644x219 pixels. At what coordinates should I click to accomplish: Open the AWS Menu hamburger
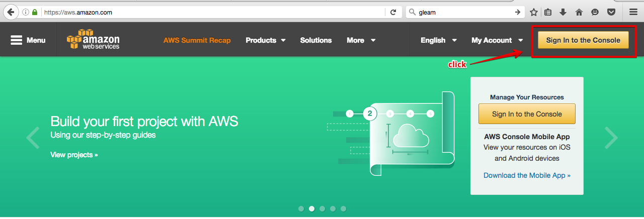[28, 40]
